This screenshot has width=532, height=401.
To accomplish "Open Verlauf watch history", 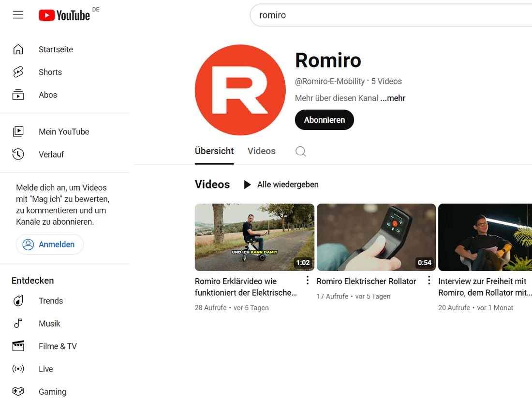I will tap(51, 154).
